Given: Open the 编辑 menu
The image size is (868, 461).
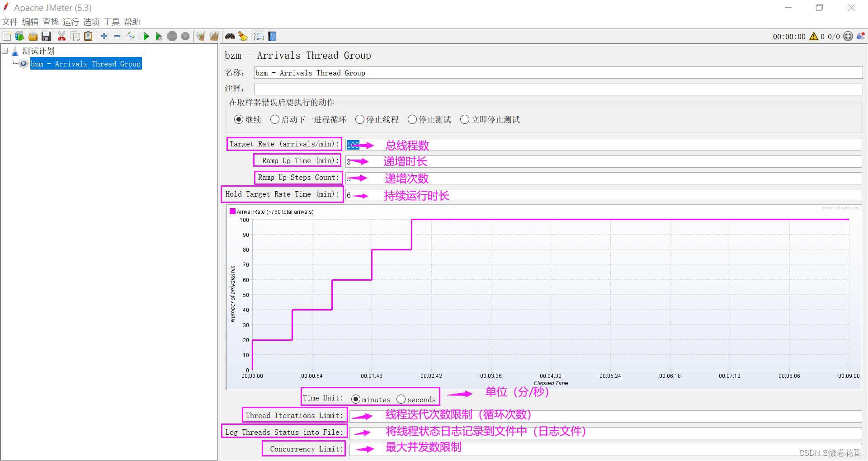Looking at the screenshot, I should 30,22.
